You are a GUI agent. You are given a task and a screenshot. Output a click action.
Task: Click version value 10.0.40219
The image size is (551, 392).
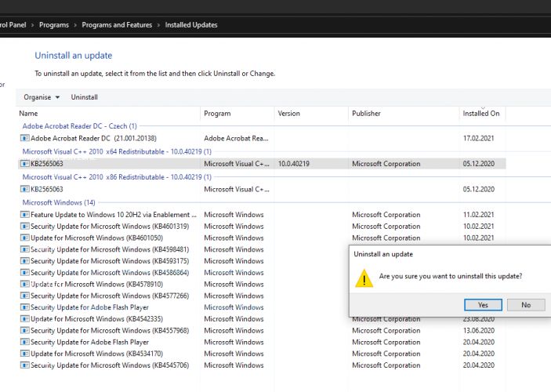[294, 164]
